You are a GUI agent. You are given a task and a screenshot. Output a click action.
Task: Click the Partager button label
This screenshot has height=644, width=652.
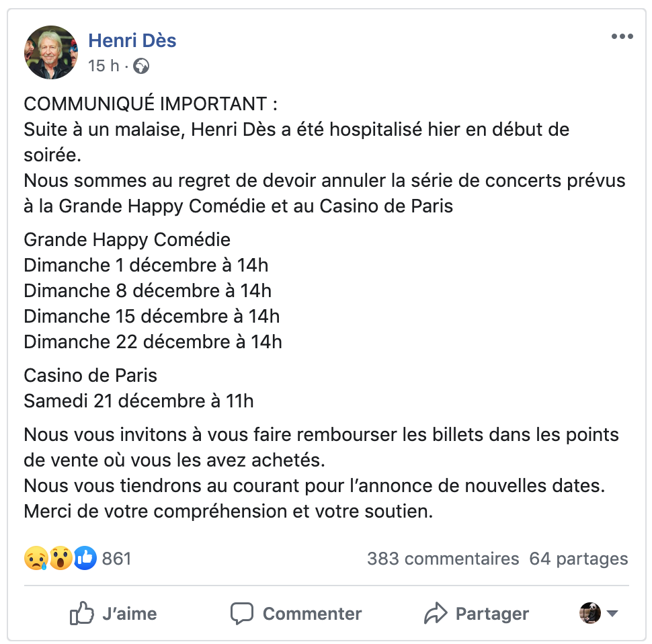coord(492,614)
